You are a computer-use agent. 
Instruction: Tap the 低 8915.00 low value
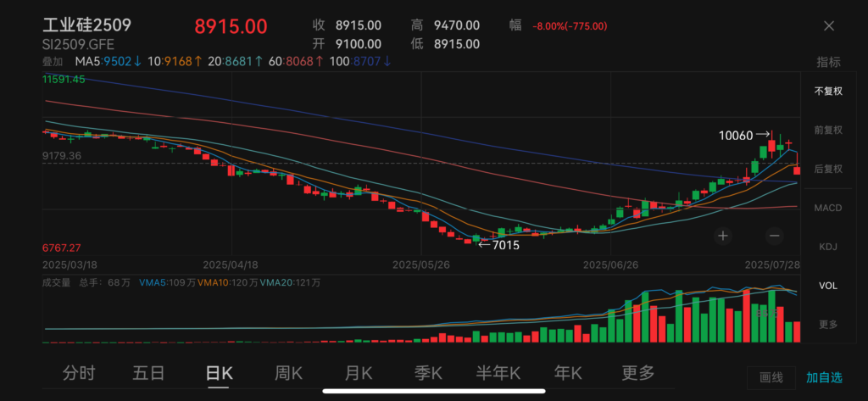coord(445,44)
